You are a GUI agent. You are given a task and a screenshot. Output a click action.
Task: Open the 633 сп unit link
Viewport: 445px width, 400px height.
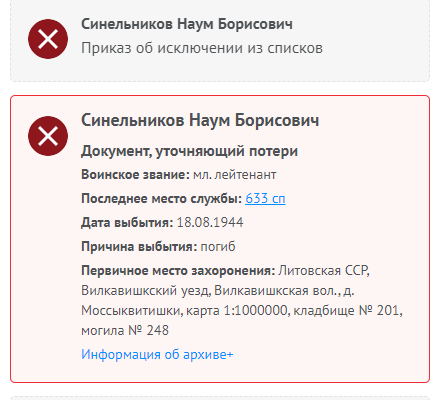coord(265,199)
